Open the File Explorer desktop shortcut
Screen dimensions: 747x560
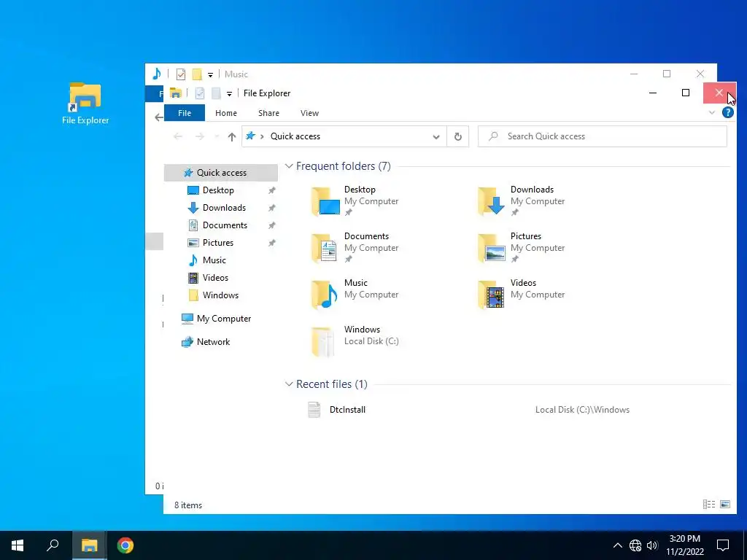tap(85, 104)
